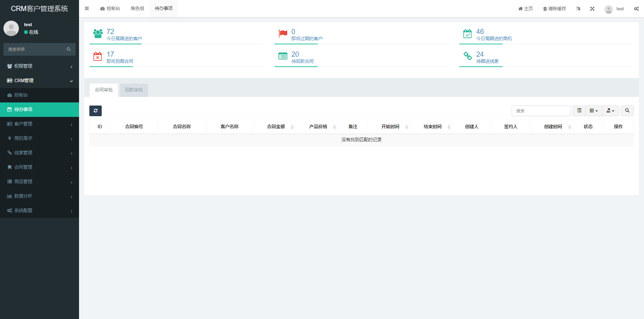
Task: Click the 72 customer count number
Action: point(110,32)
